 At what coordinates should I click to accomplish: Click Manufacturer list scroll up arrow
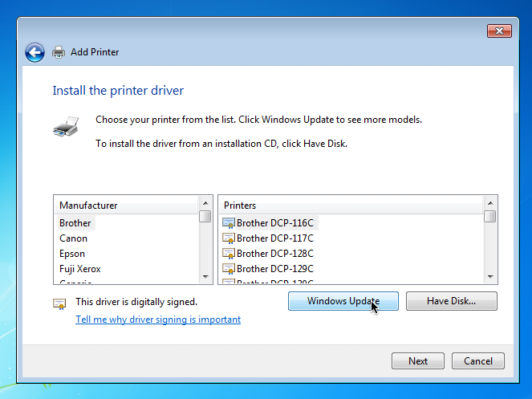click(205, 203)
